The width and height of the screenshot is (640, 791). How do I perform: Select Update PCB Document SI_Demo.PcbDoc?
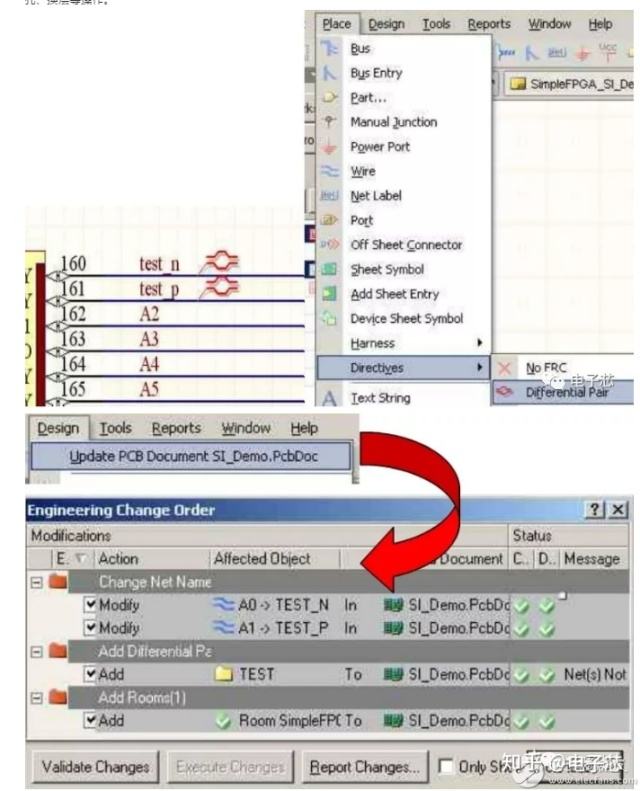coord(191,456)
